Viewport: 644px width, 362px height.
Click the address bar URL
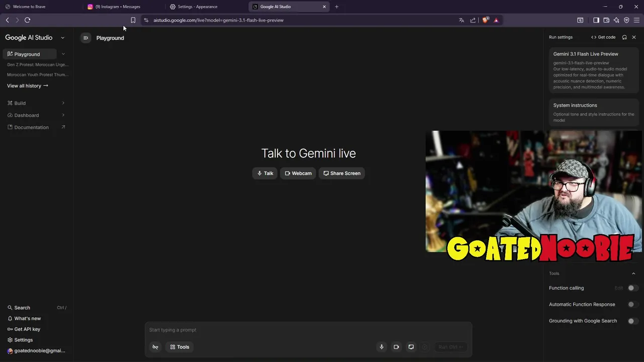218,20
